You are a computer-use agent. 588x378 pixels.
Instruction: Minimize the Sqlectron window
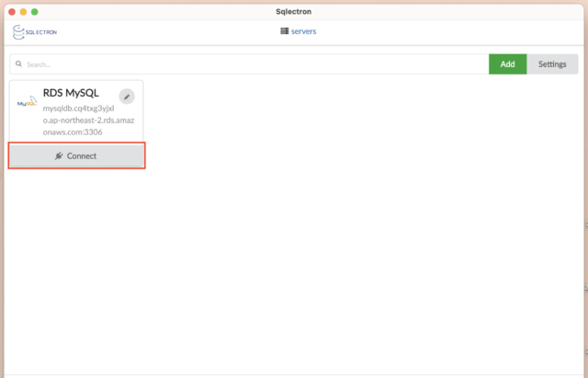(23, 12)
